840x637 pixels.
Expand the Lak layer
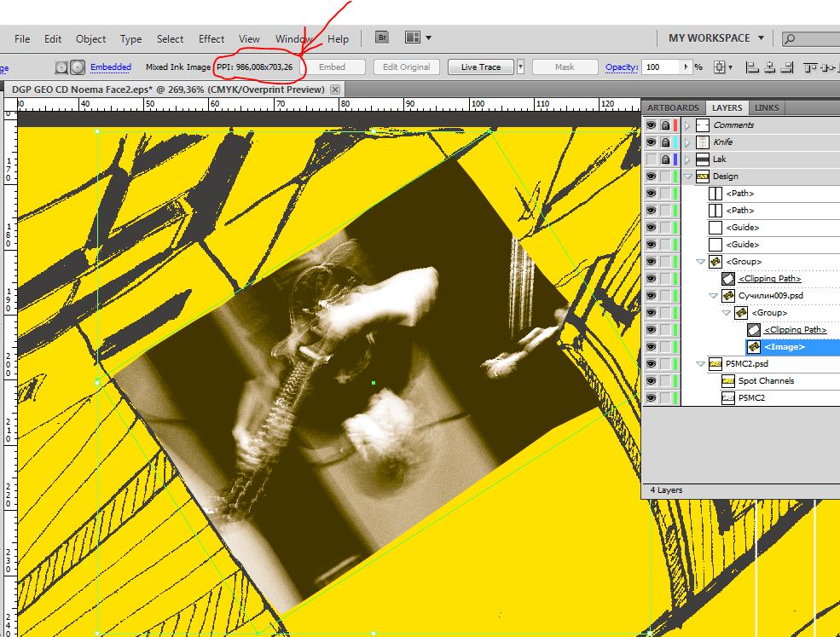click(x=687, y=160)
